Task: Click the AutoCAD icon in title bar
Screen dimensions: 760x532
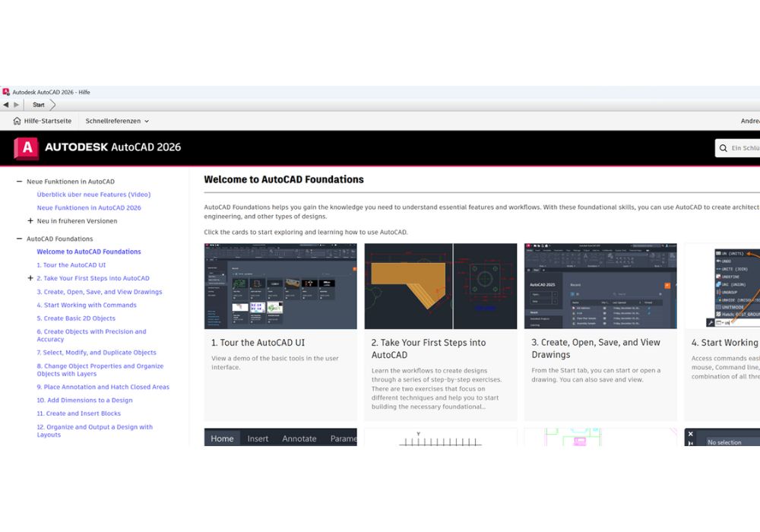Action: tap(6, 92)
